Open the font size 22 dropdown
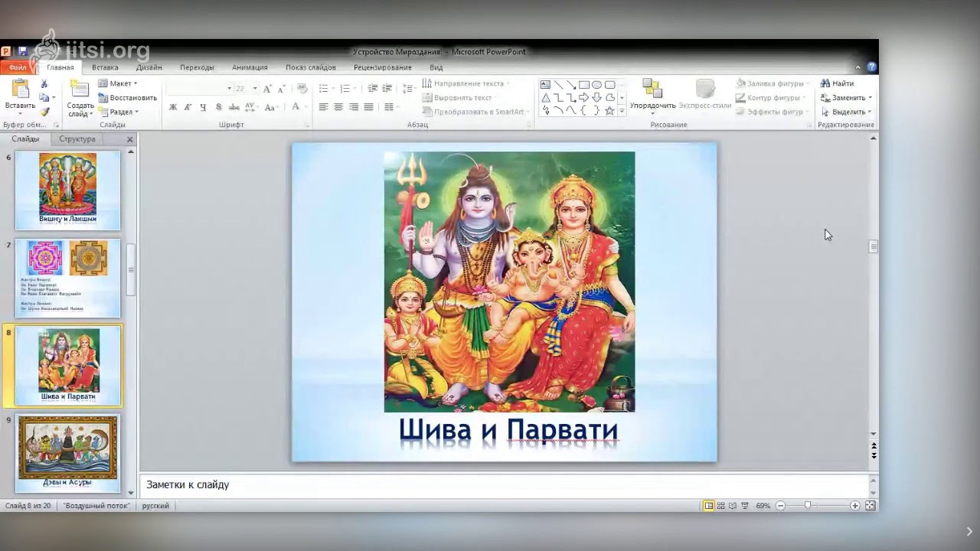980x551 pixels. pos(255,88)
